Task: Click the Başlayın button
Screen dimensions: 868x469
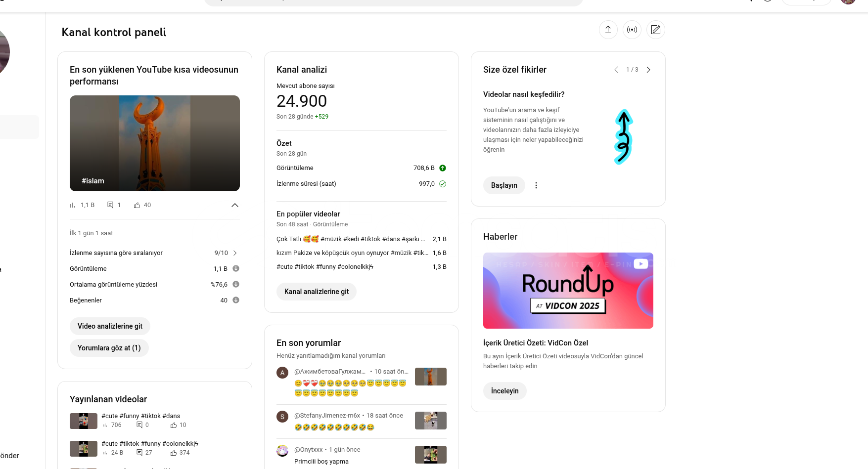Action: click(x=504, y=185)
